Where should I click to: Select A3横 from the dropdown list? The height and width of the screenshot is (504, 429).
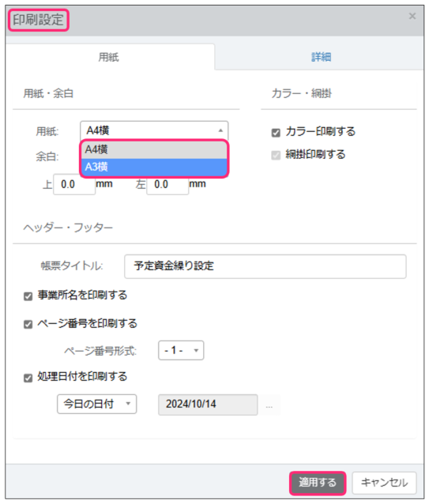coord(154,167)
